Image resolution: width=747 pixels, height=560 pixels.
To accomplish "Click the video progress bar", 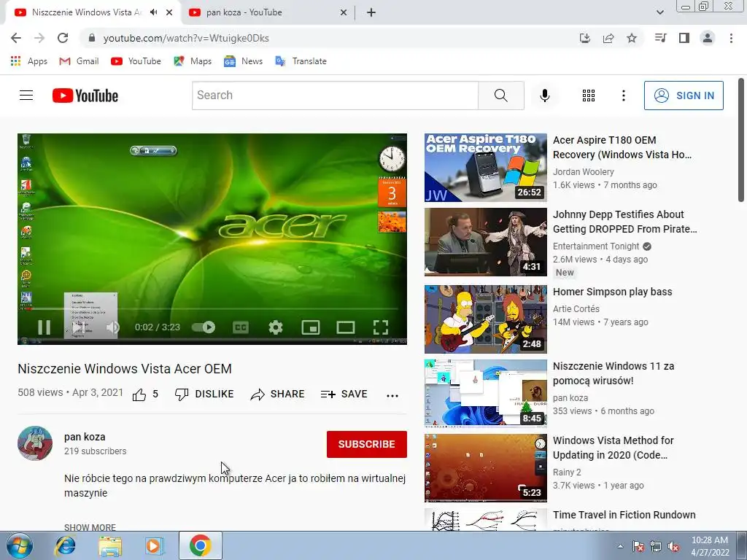I will 212,308.
